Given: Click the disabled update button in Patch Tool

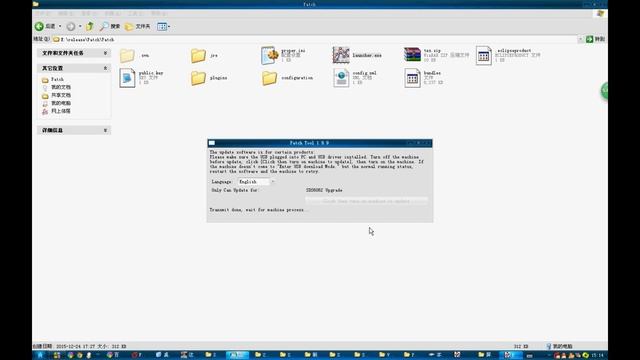Looking at the screenshot, I should (367, 201).
